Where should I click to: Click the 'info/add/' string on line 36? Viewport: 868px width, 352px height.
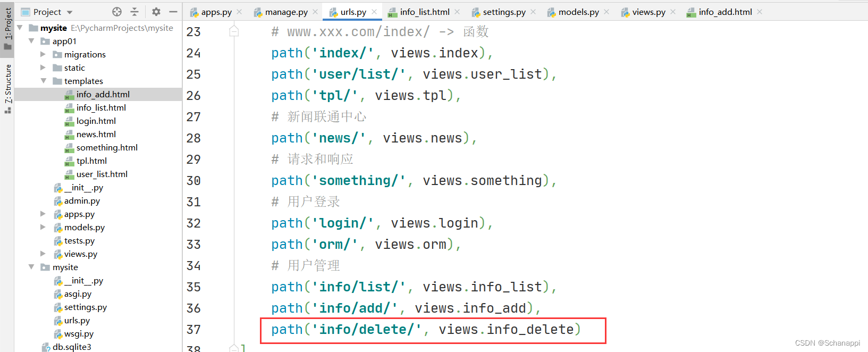[x=355, y=308]
